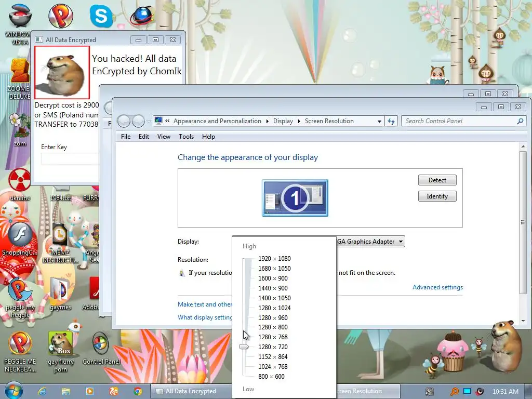The image size is (532, 399).
Task: Click the forward arrow in Screen Resolution window
Action: [138, 121]
